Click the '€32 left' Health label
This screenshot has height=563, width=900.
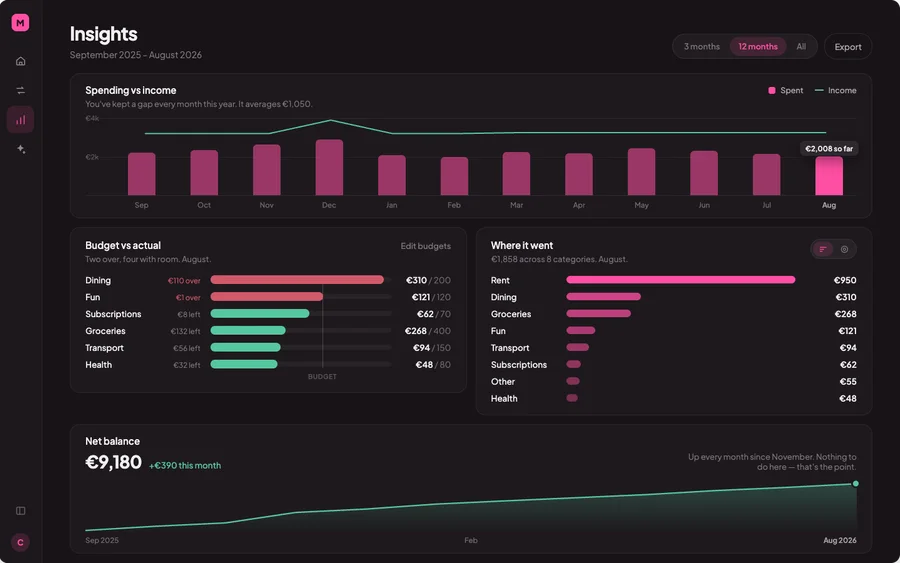tap(187, 365)
